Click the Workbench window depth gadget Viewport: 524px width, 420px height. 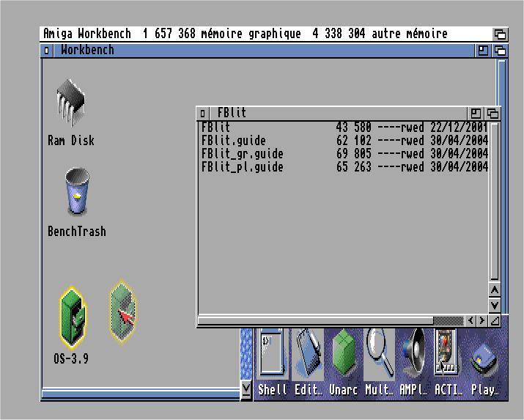(x=500, y=51)
